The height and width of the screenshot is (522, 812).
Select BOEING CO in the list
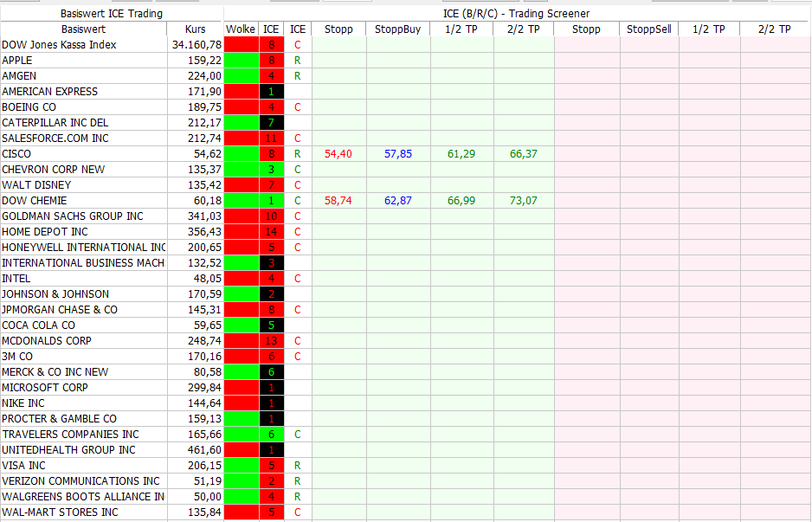click(29, 107)
